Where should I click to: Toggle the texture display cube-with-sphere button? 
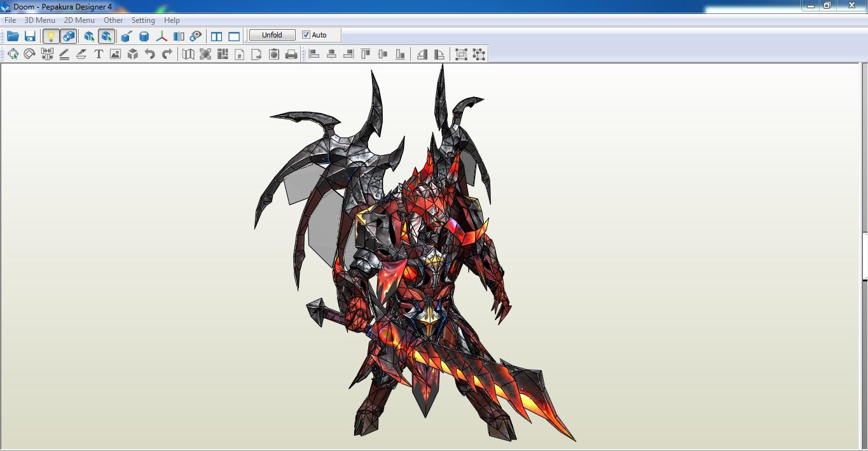[69, 36]
